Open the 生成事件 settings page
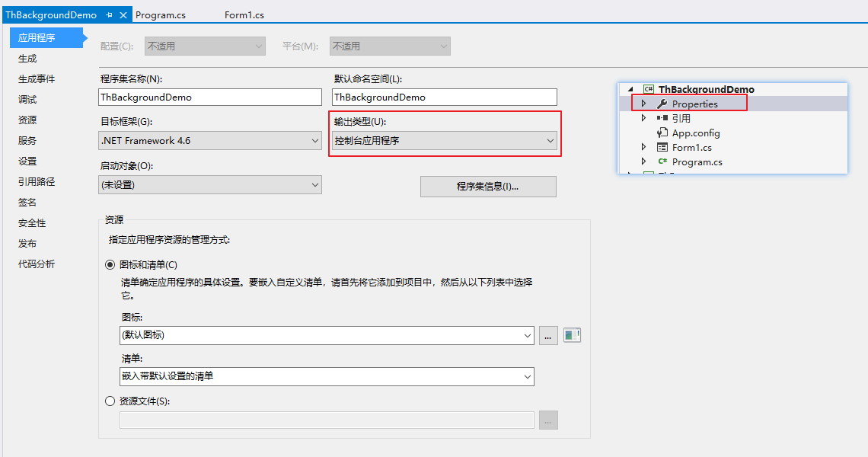Screen dimensions: 868x457 [x=37, y=79]
